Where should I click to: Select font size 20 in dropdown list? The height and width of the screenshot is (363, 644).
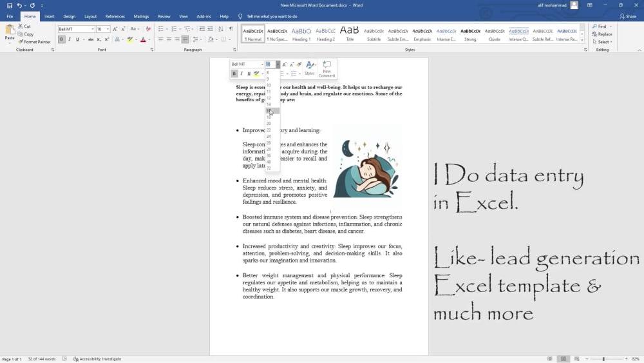[269, 123]
